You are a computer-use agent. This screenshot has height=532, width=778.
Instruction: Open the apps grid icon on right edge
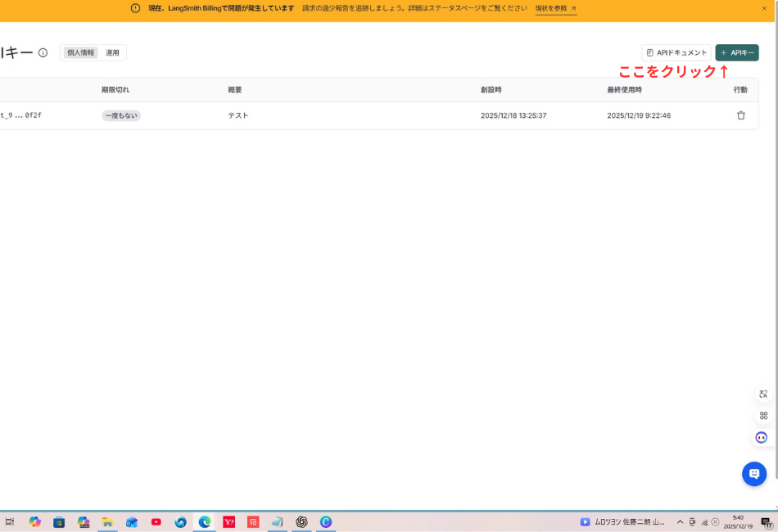tap(762, 416)
